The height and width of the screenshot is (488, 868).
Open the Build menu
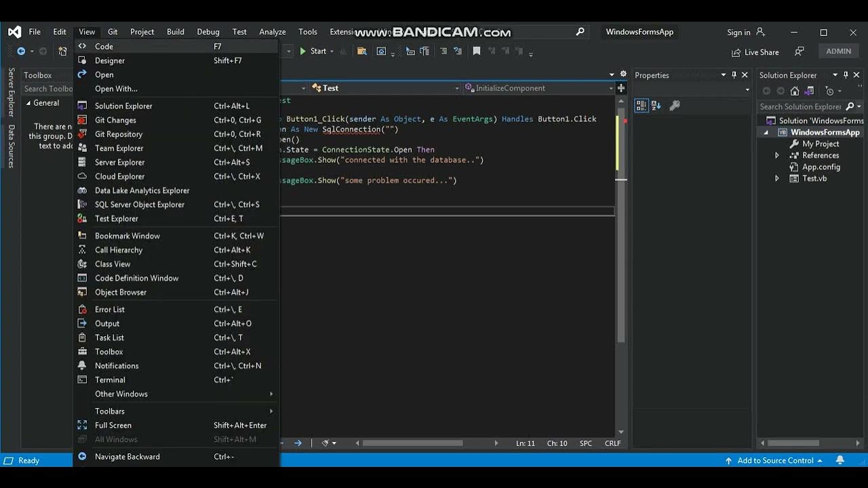point(176,32)
